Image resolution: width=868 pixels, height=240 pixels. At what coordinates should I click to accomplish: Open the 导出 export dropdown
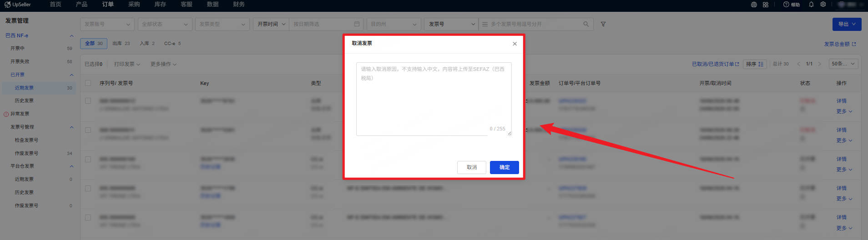pos(847,24)
